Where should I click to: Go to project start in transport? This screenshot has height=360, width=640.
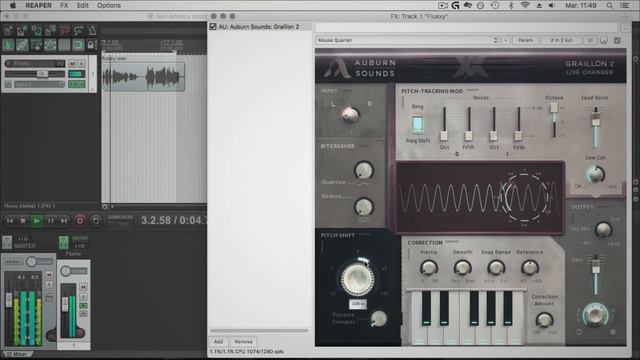tap(10, 221)
